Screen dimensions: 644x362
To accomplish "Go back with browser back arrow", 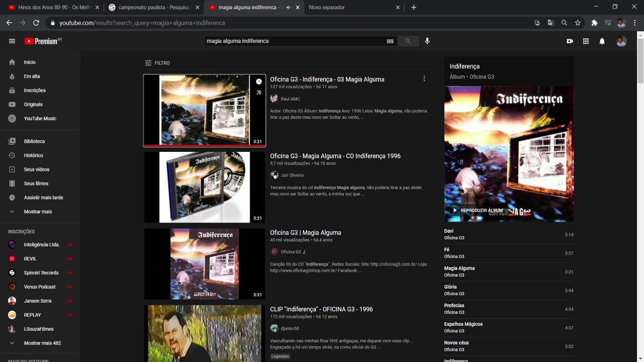I will (9, 23).
